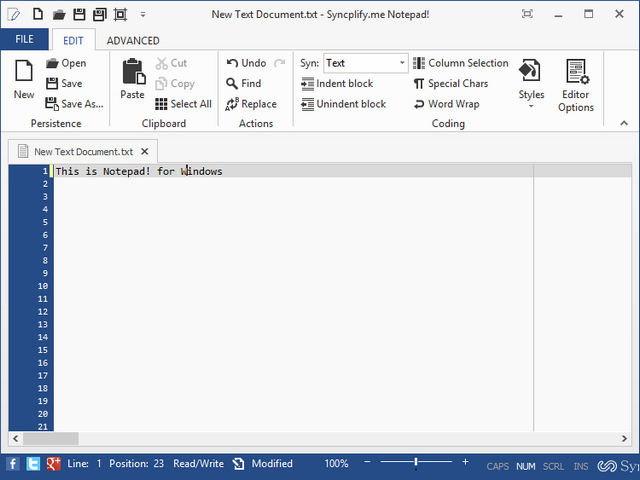Click Cut in the Clipboard group

click(x=171, y=63)
